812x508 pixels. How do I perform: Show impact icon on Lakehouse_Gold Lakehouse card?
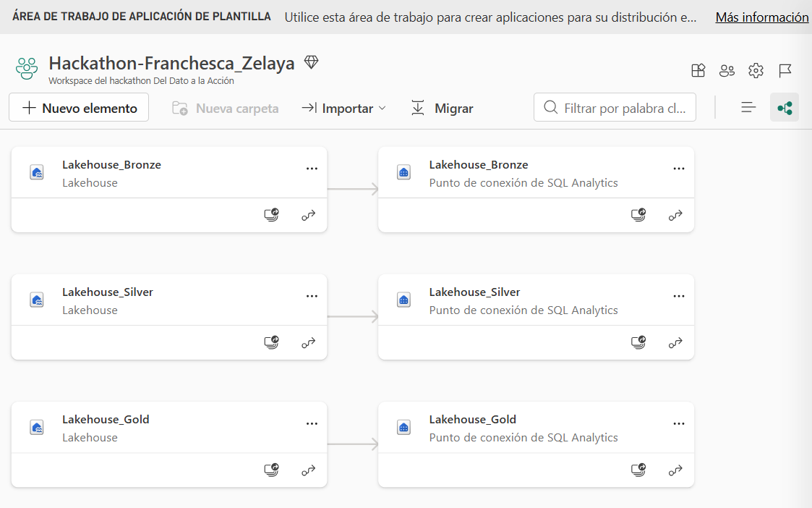pos(271,470)
